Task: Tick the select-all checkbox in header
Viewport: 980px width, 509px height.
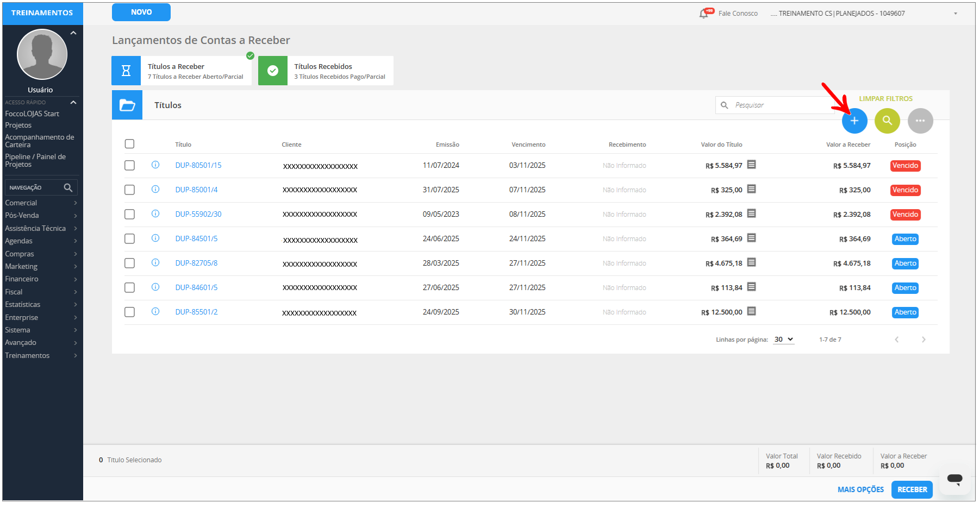Action: tap(129, 144)
